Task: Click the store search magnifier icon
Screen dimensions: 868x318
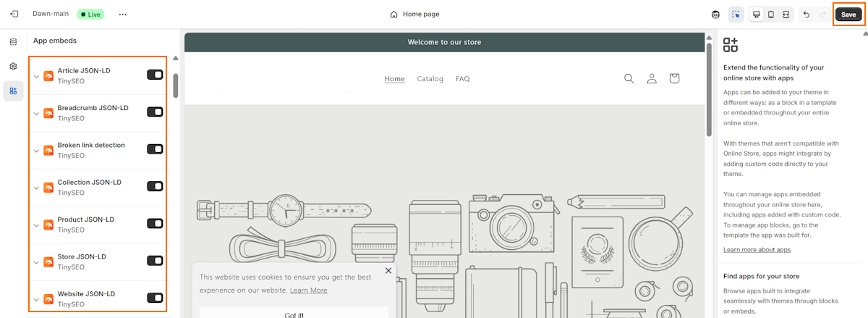Action: [x=629, y=78]
